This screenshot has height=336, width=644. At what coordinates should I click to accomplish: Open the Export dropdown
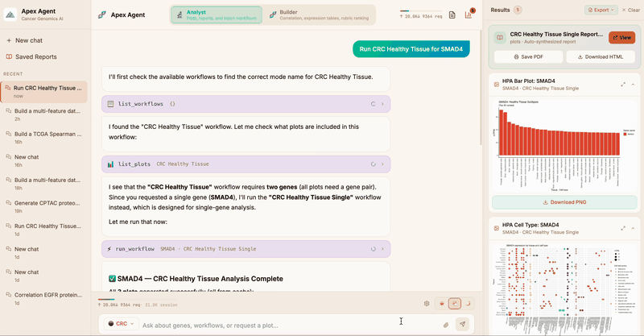coord(601,10)
